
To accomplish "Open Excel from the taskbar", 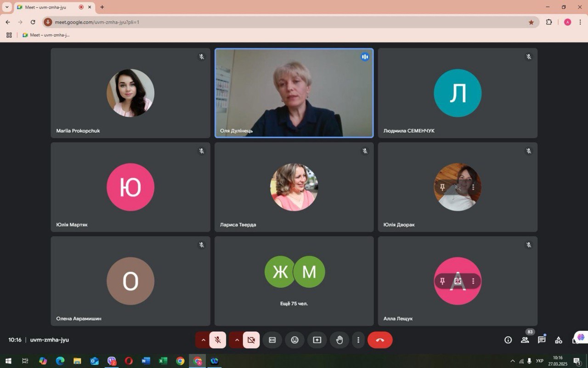I will click(x=163, y=361).
